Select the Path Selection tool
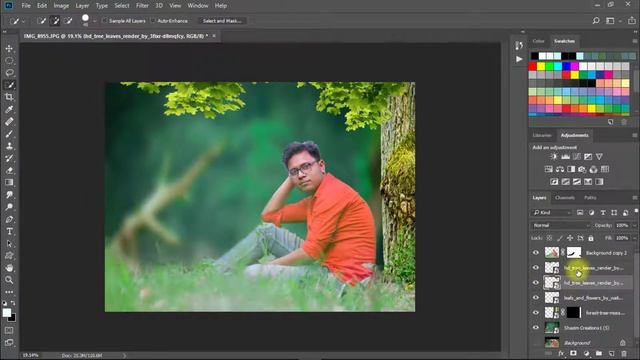This screenshot has height=360, width=640. (x=9, y=244)
